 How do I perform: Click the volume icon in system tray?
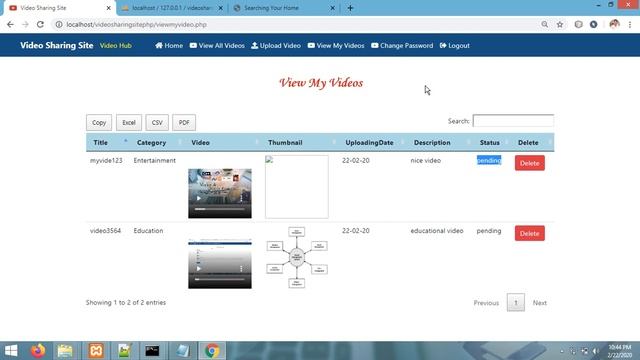pos(596,351)
